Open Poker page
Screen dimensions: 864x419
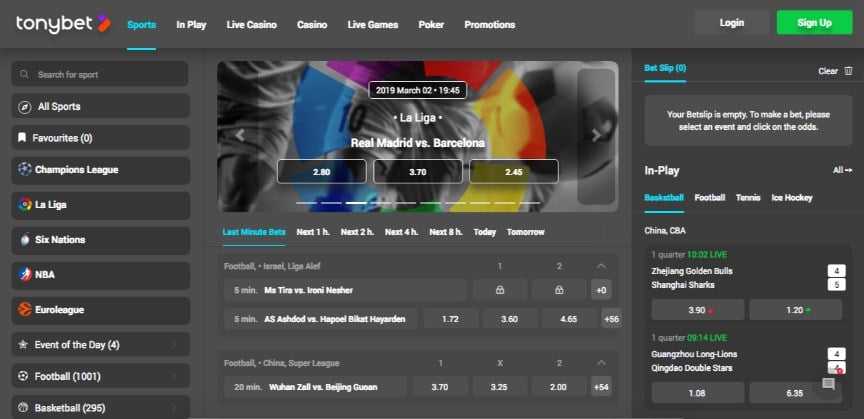point(431,25)
